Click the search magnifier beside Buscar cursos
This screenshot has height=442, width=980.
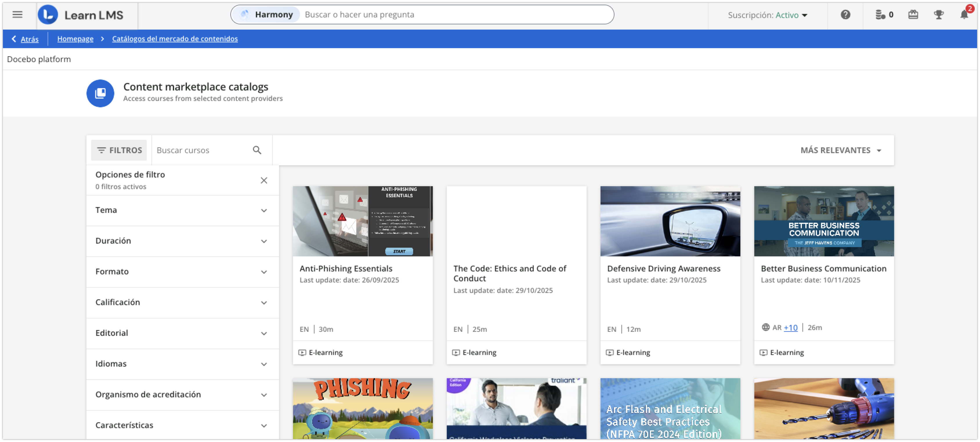pos(257,150)
